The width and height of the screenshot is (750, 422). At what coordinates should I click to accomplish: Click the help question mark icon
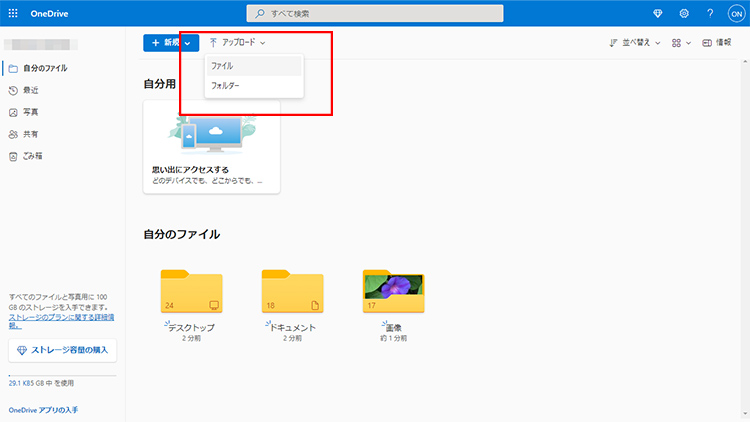710,13
